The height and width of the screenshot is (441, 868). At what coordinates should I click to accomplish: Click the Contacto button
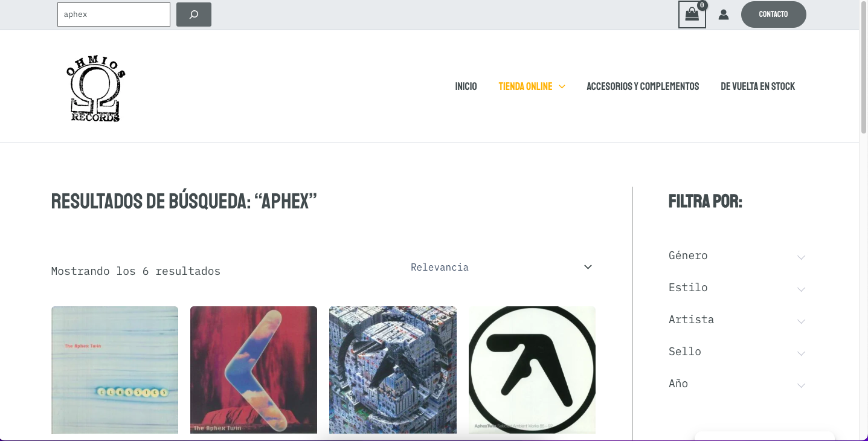[x=773, y=14]
